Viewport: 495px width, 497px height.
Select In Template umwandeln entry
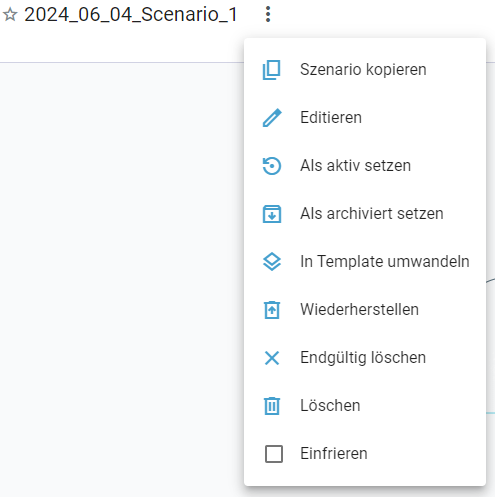point(365,262)
